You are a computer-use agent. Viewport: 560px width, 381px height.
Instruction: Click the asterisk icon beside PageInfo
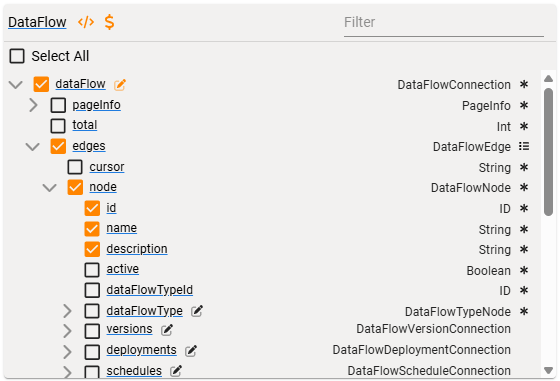pyautogui.click(x=524, y=105)
